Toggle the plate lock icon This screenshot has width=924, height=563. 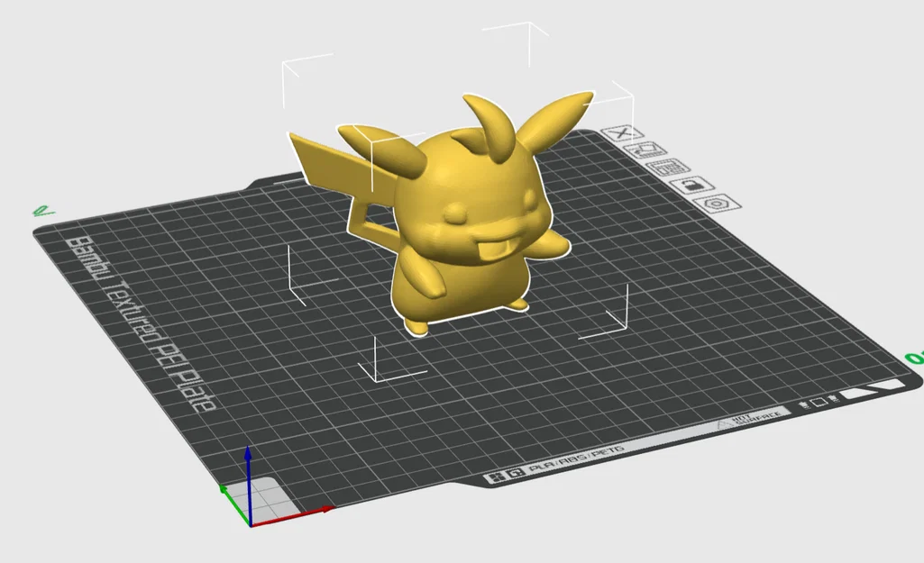(691, 186)
